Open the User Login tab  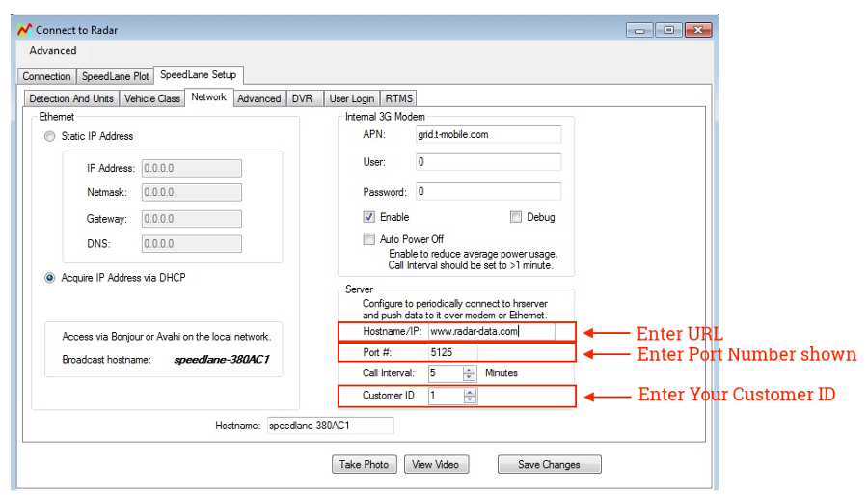351,98
